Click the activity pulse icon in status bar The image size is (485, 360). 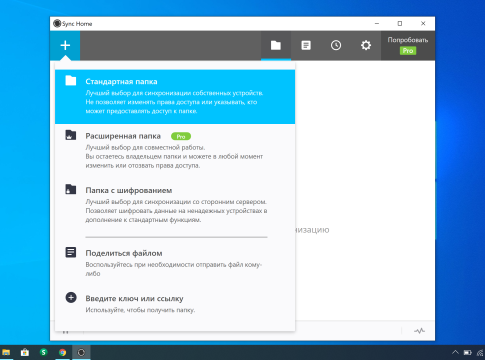point(419,331)
